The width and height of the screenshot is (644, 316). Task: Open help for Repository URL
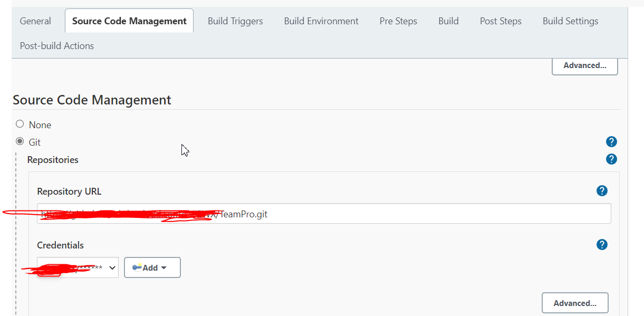602,190
